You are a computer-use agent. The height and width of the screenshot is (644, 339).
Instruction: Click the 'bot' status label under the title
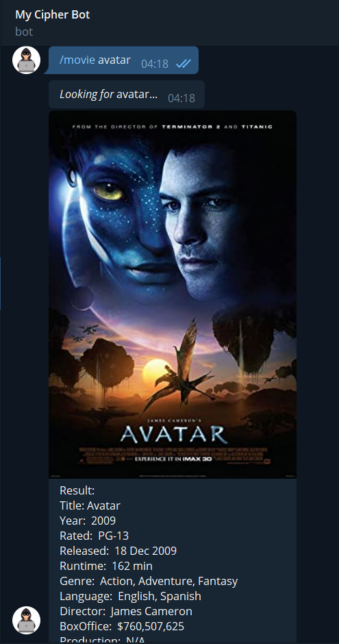(x=24, y=32)
